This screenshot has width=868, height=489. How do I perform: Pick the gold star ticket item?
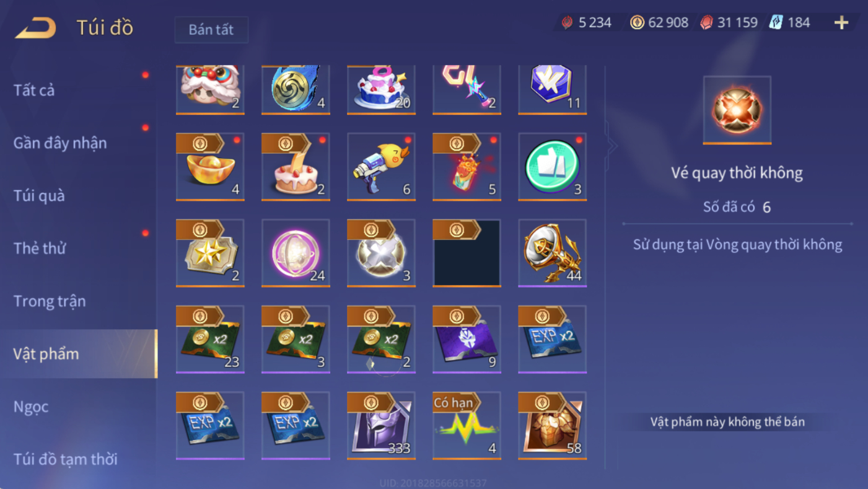(x=210, y=253)
